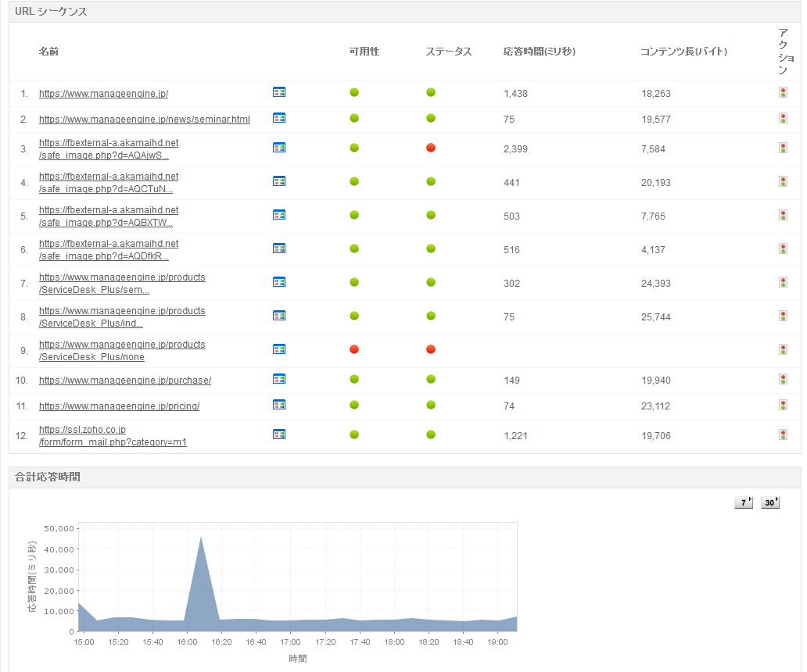
Task: Click red availability indicator on row 9
Action: [x=354, y=349]
